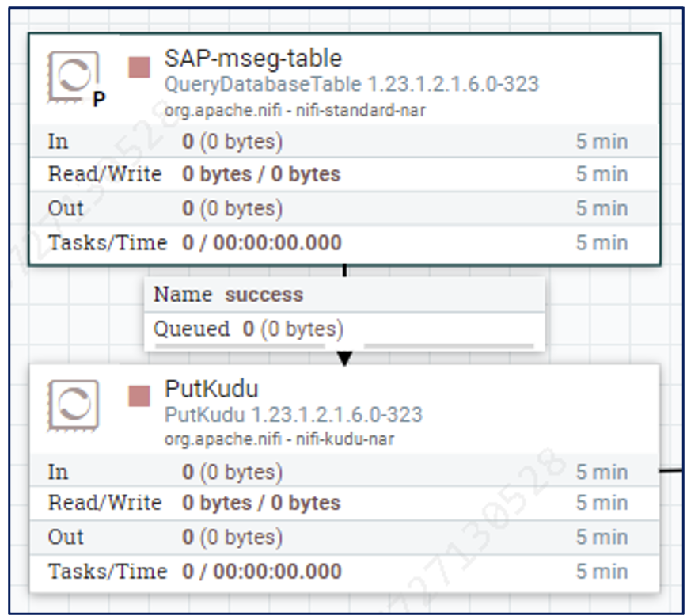Select the PutKudu processor title
Viewport: 687px width, 616px height.
coord(211,389)
